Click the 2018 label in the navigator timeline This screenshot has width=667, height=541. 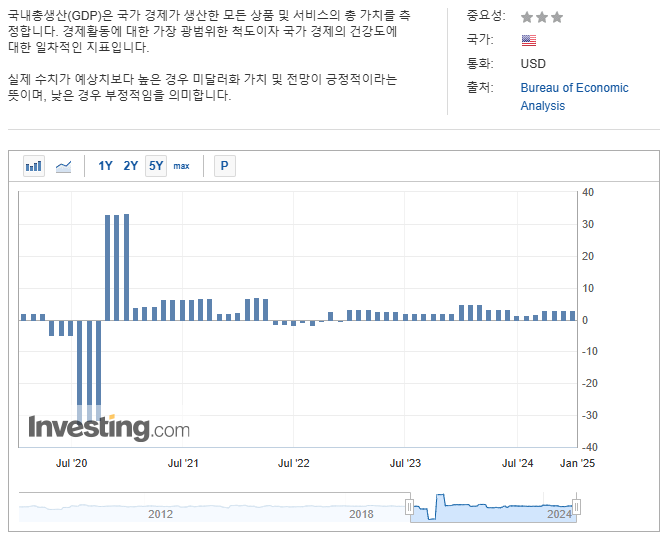click(361, 514)
